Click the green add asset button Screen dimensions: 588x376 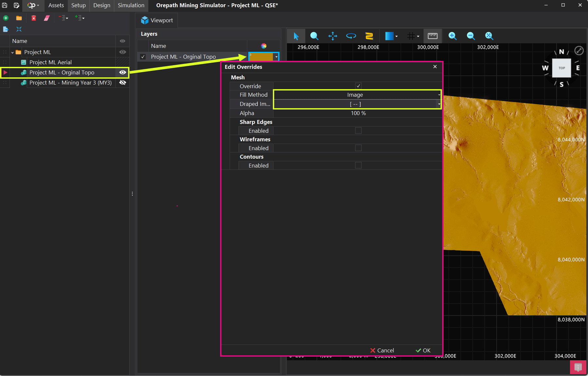(x=6, y=18)
